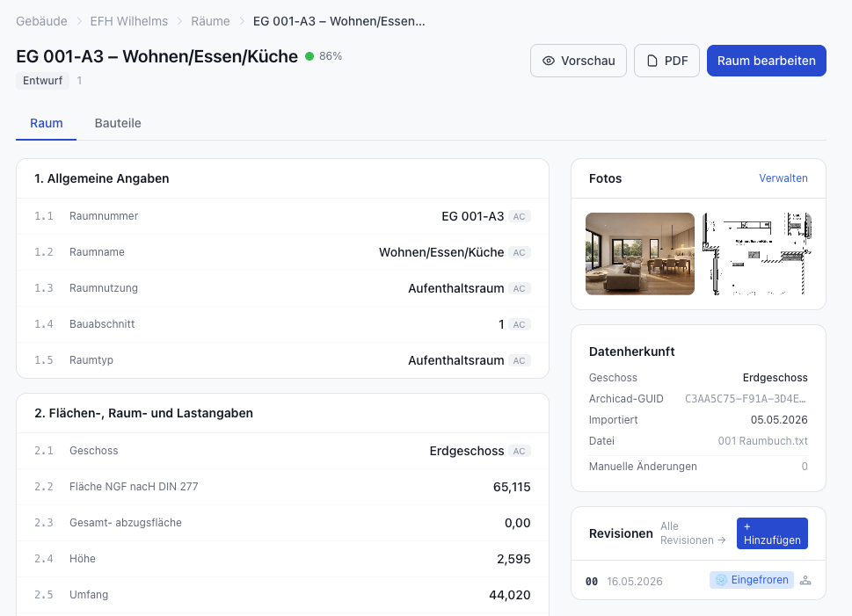Screen dimensions: 852x616
Task: Click AC badge in Raumnutzung row
Action: 519,288
